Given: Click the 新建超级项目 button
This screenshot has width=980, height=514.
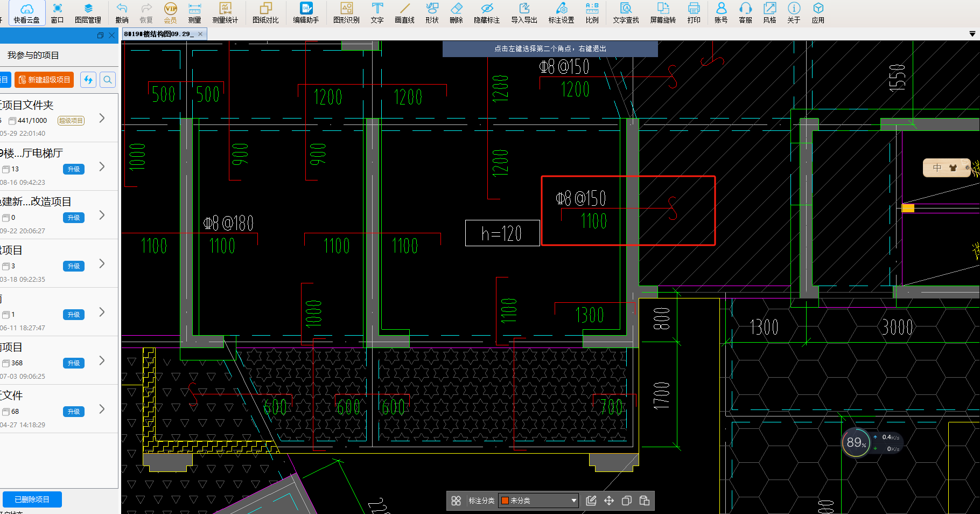Looking at the screenshot, I should (44, 80).
